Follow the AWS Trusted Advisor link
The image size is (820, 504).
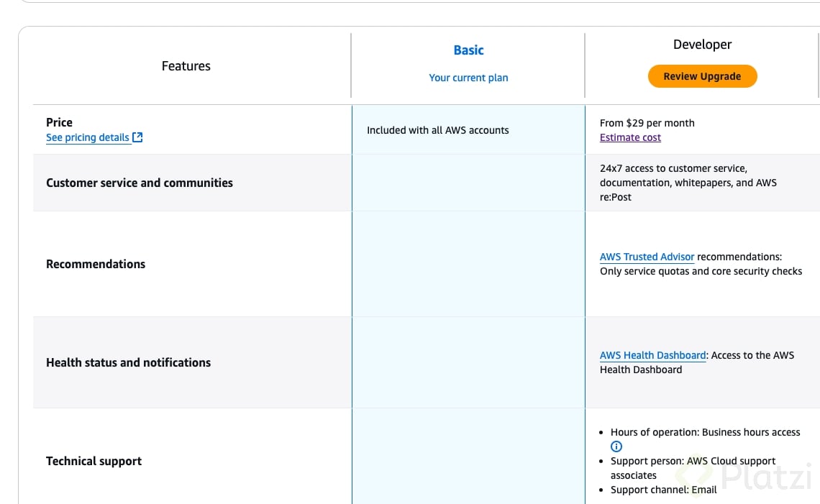(647, 257)
